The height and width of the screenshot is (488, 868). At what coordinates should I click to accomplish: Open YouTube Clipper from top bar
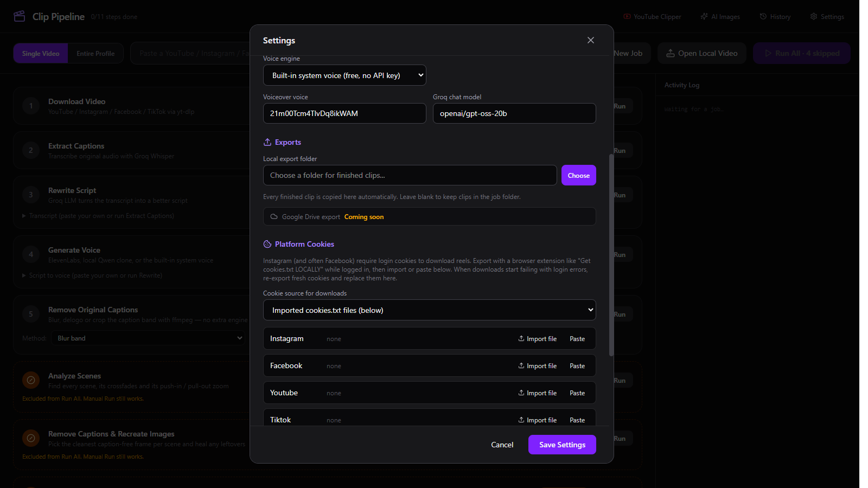tap(652, 17)
